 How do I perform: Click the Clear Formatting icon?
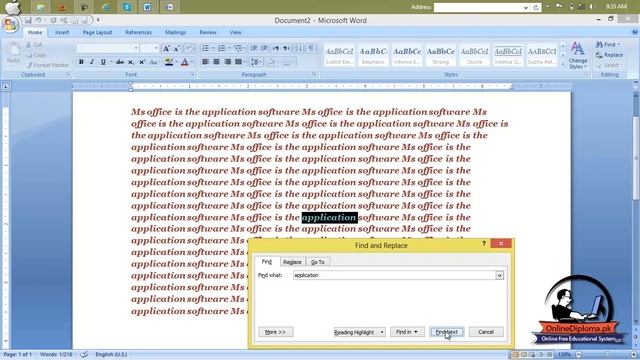189,49
